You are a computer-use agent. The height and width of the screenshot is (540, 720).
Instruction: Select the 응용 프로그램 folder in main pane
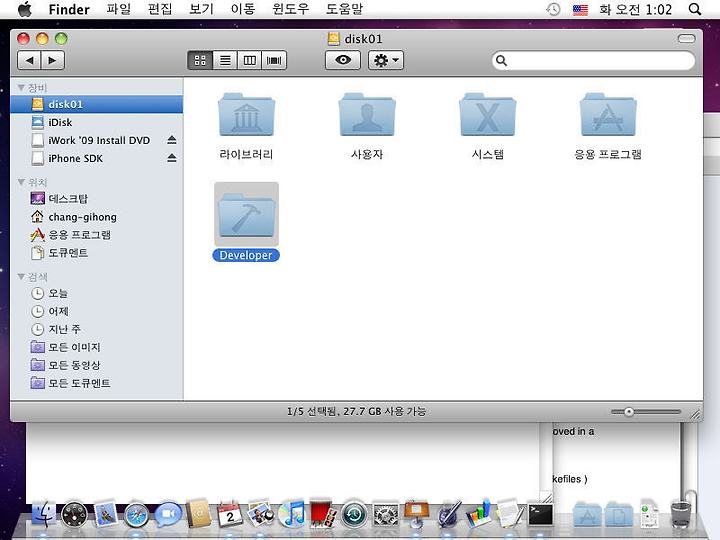pos(608,115)
